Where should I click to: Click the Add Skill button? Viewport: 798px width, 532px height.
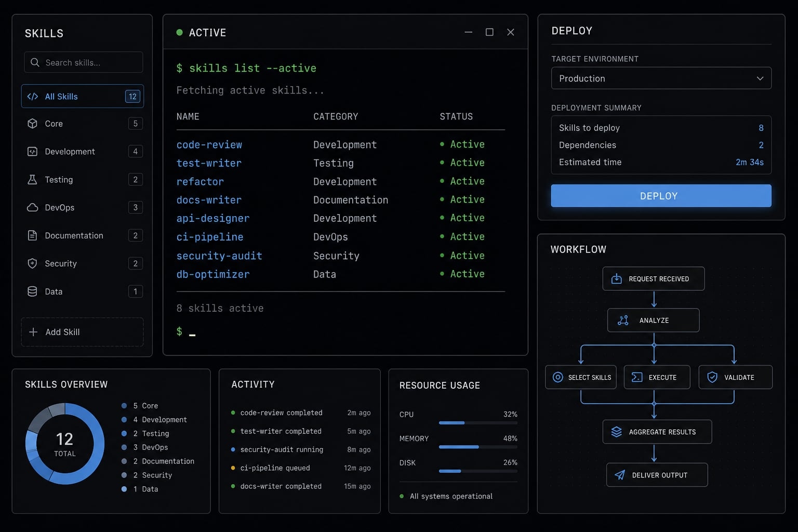[x=83, y=332]
